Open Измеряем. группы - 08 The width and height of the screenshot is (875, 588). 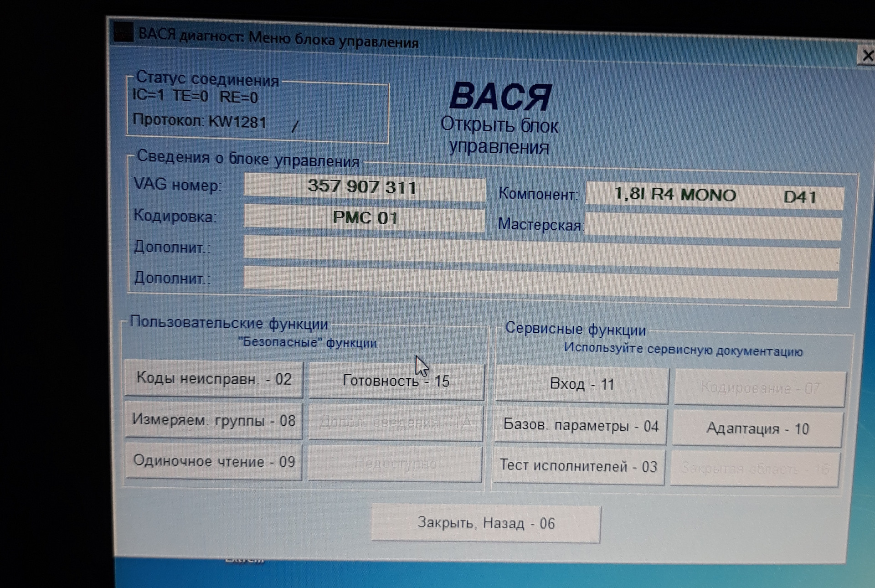click(213, 420)
